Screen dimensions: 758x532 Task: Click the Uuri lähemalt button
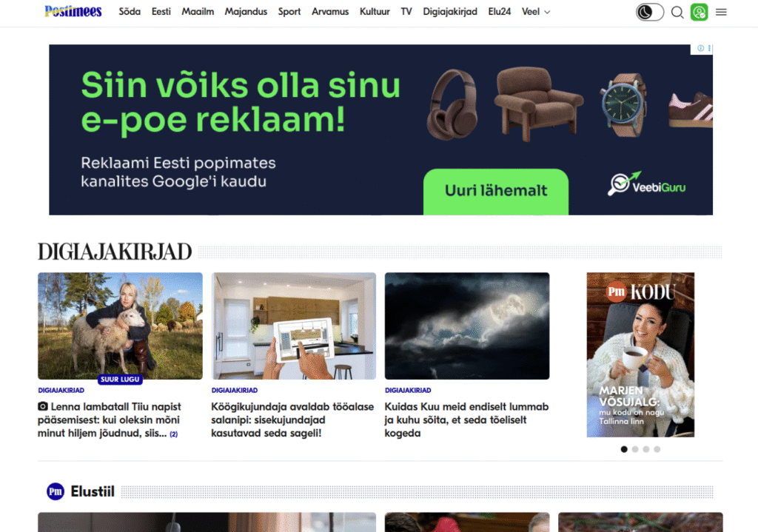496,191
